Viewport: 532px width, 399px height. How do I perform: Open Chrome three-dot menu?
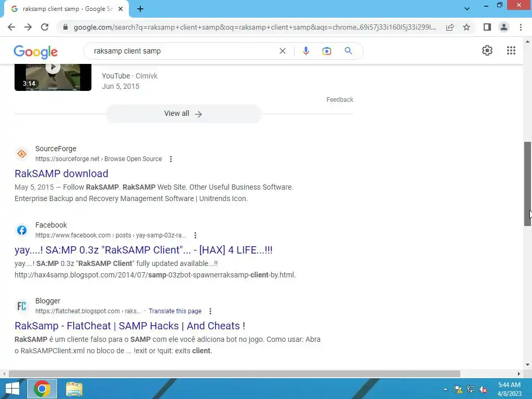pyautogui.click(x=521, y=27)
